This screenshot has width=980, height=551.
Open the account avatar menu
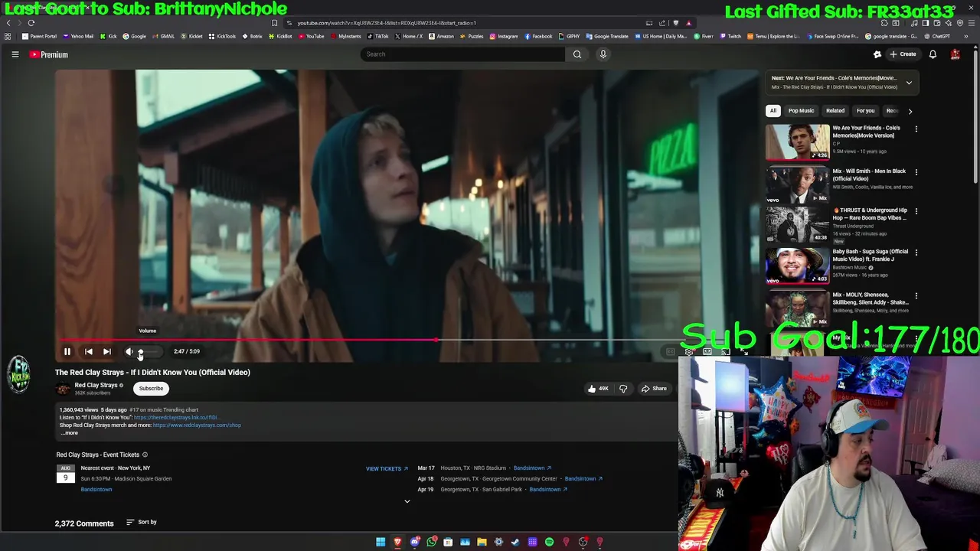click(955, 54)
